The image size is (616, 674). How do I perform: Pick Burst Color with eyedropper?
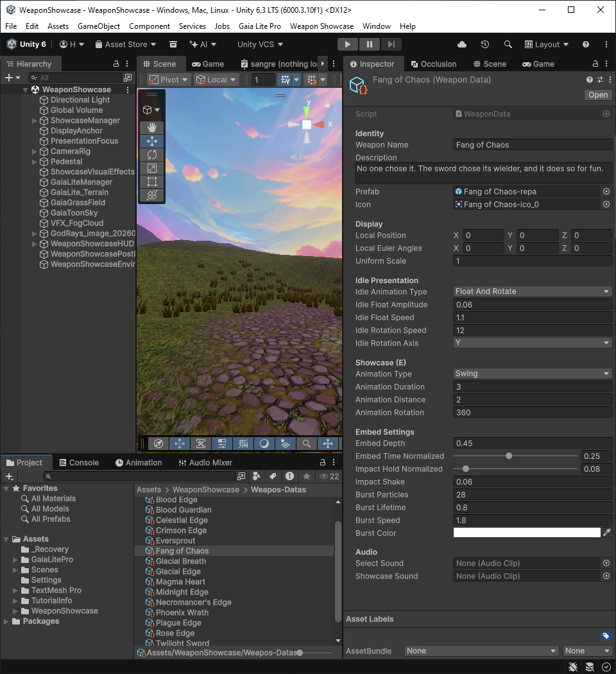pyautogui.click(x=606, y=533)
